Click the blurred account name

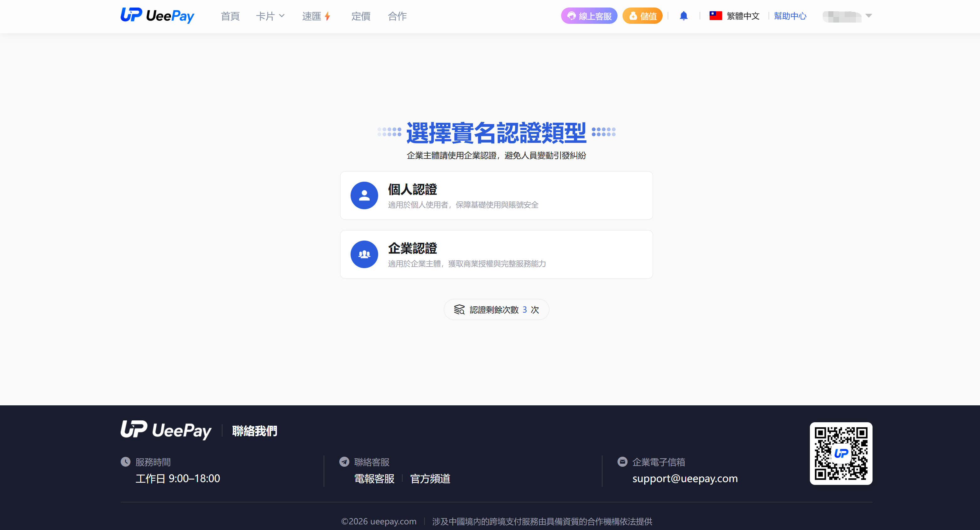[x=842, y=16]
